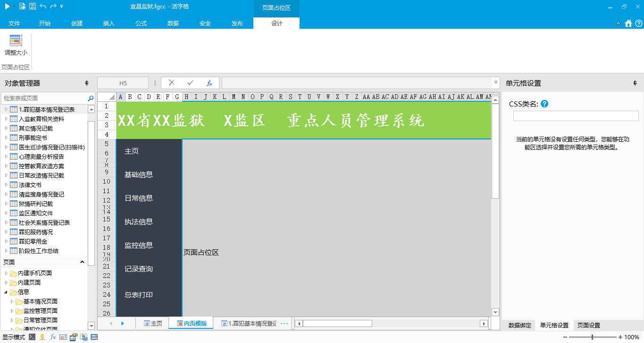Toggle the pin on 单元格设置 panel
This screenshot has width=644, height=343.
pos(635,83)
